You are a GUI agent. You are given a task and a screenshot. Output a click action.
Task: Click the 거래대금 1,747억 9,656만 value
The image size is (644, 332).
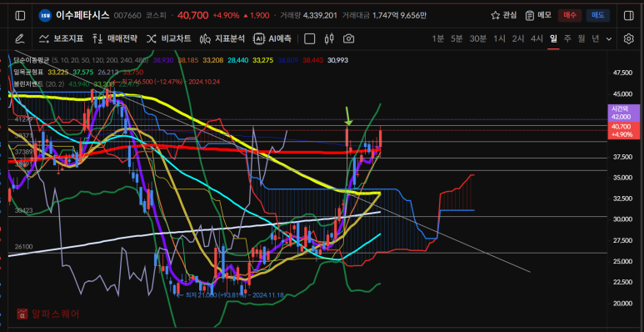400,16
